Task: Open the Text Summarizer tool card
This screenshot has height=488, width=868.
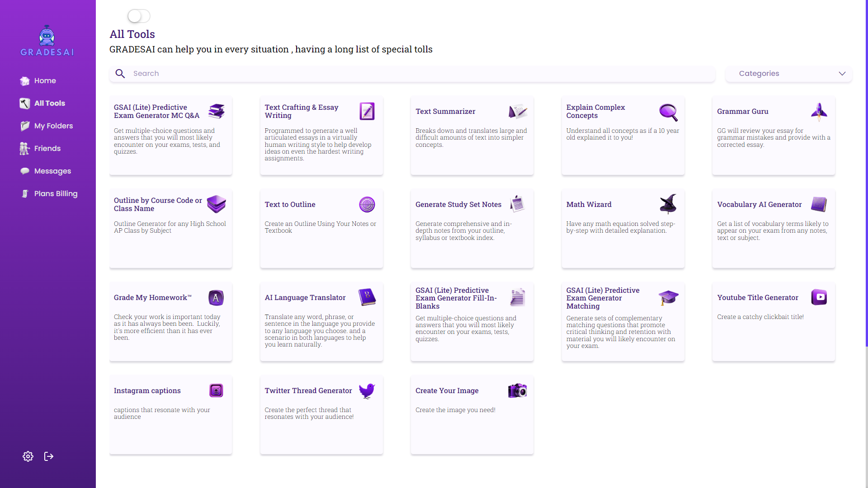Action: [x=472, y=136]
